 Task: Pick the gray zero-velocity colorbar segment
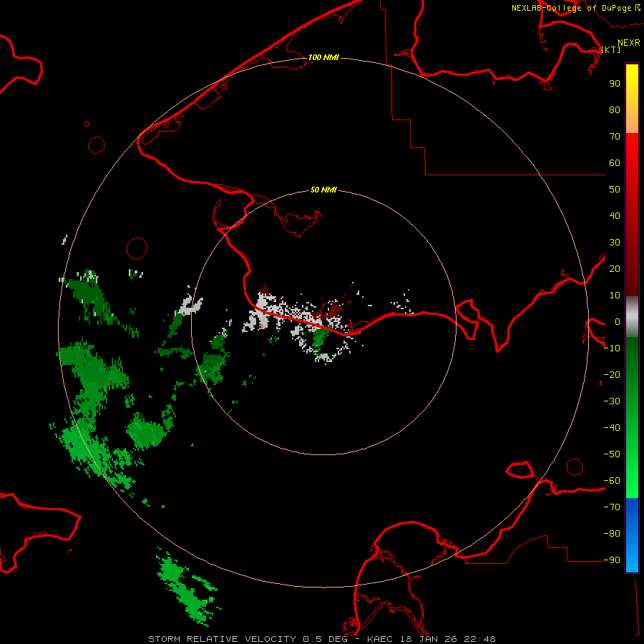632,317
